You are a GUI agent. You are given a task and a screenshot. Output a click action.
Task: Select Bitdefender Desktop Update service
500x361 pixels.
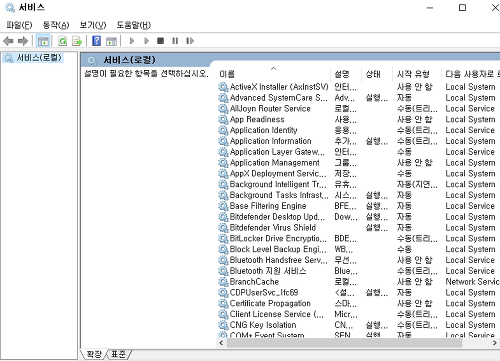[277, 217]
